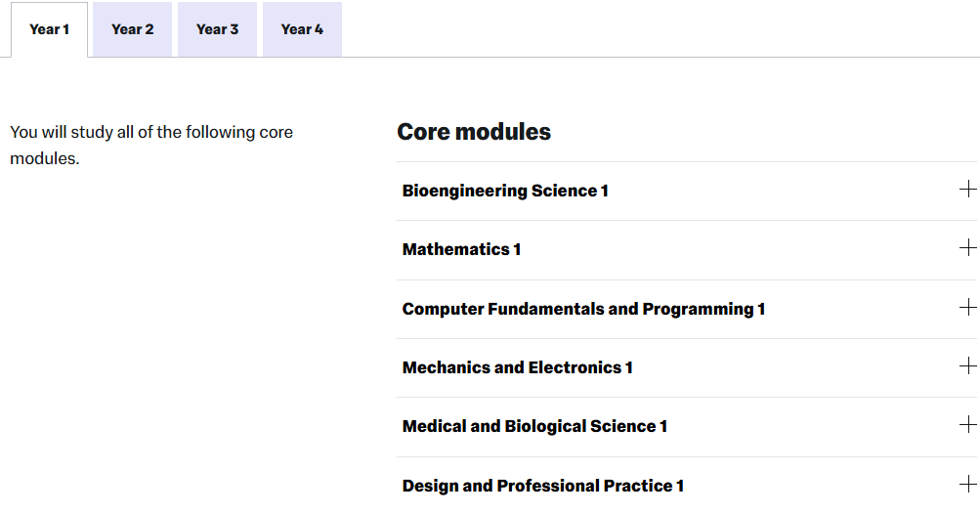This screenshot has width=980, height=514.
Task: Select the Year 3 tab
Action: 217,29
